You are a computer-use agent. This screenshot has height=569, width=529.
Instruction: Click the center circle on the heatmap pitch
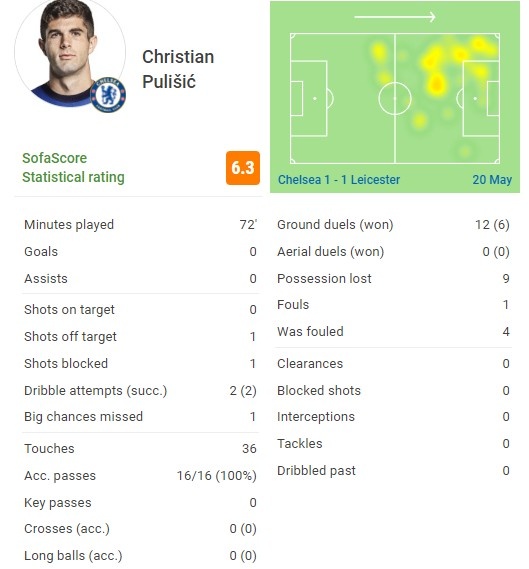395,98
